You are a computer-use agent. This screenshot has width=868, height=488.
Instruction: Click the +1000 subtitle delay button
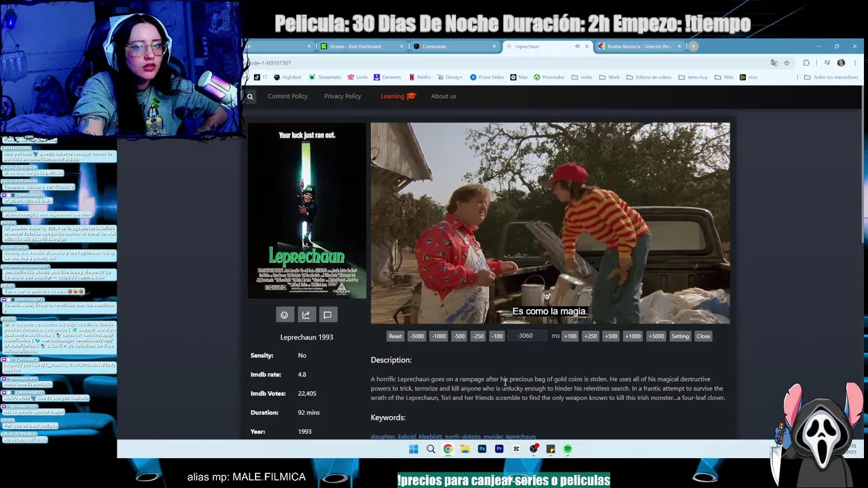[633, 336]
